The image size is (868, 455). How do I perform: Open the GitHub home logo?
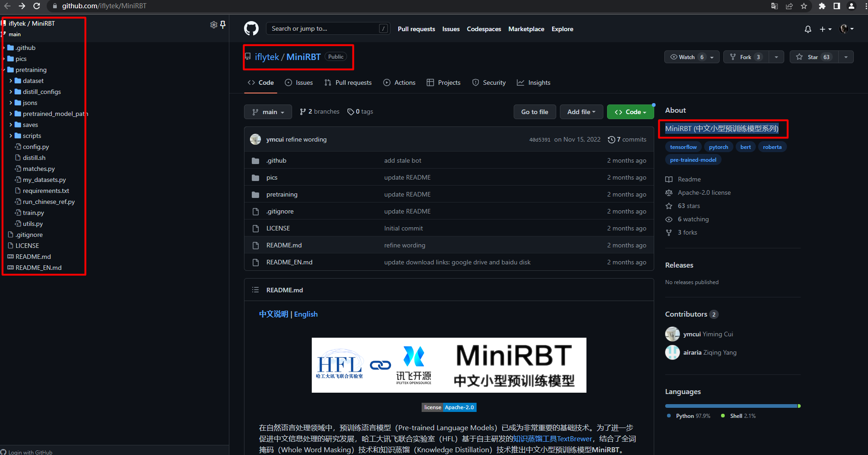(251, 28)
